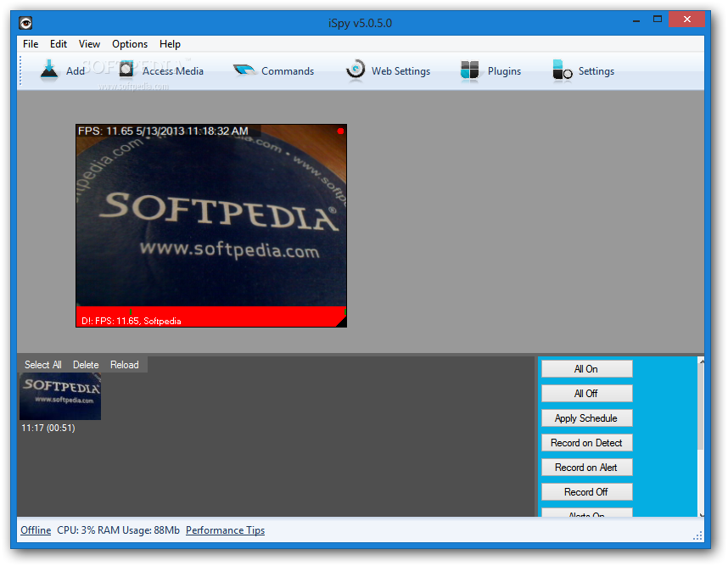Screen dimensions: 728x566
Task: Open the Plugins toolbar icon
Action: [x=469, y=70]
